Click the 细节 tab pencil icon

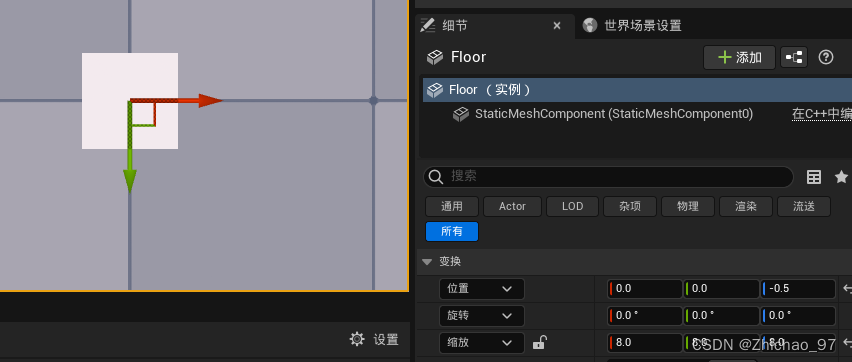tap(428, 26)
